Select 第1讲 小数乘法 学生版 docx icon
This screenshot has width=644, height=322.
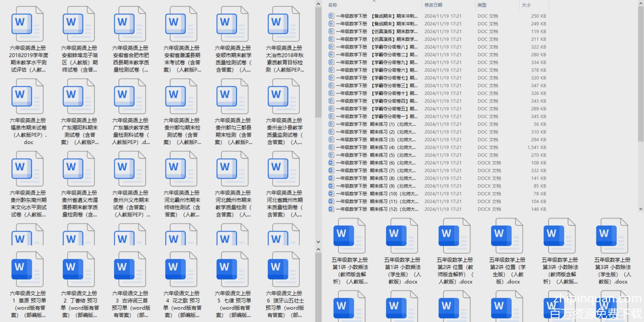pyautogui.click(x=402, y=236)
